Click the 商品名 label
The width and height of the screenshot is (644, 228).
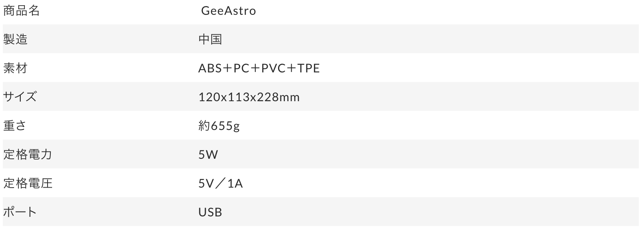click(x=22, y=11)
